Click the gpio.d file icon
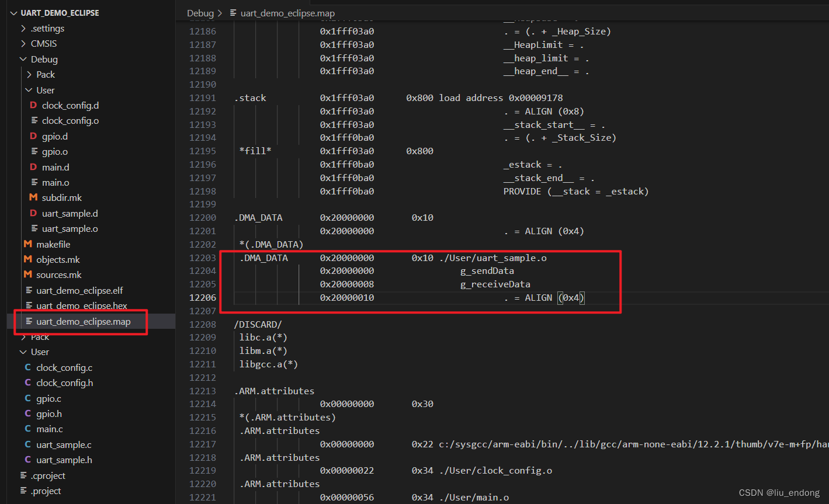 pyautogui.click(x=33, y=136)
